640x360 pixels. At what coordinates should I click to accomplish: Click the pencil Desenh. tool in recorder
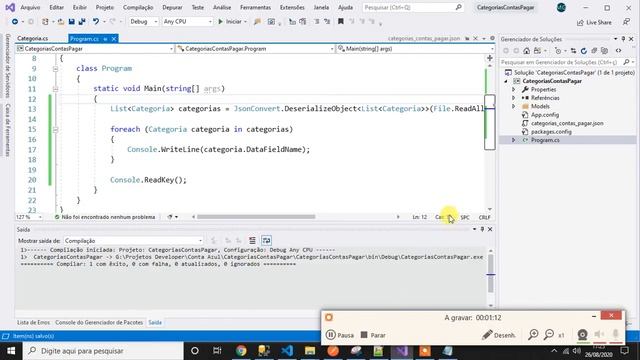tap(498, 335)
